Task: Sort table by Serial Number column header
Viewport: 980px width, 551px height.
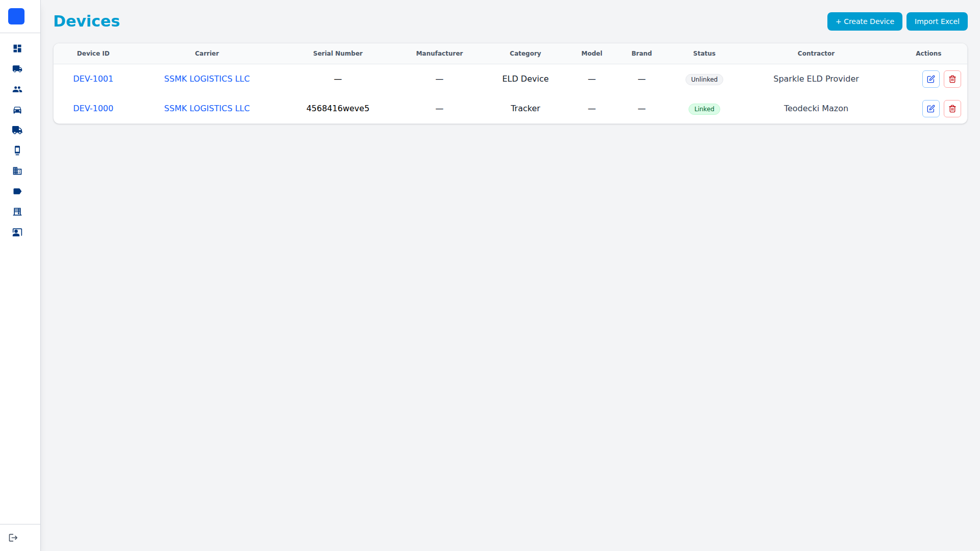Action: 337,53
